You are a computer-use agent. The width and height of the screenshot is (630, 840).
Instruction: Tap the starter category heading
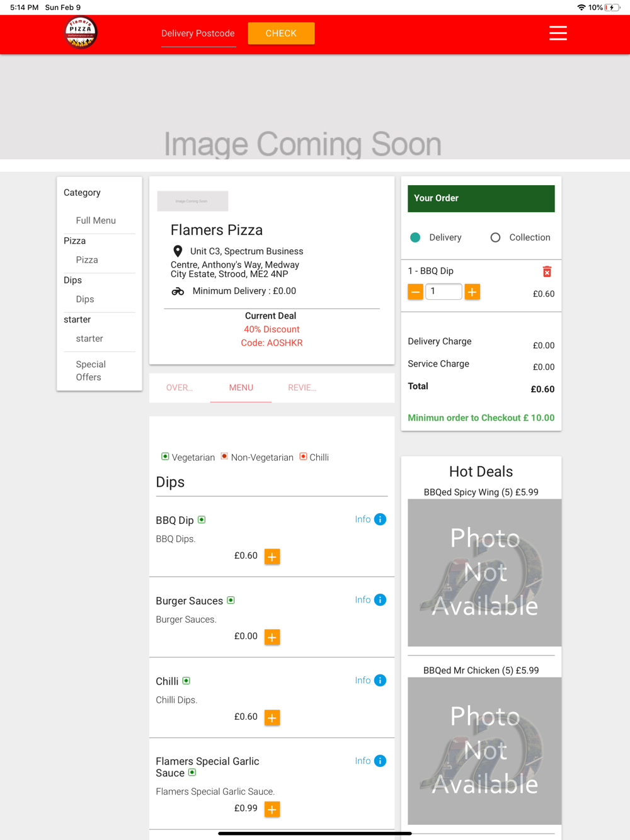(x=77, y=320)
